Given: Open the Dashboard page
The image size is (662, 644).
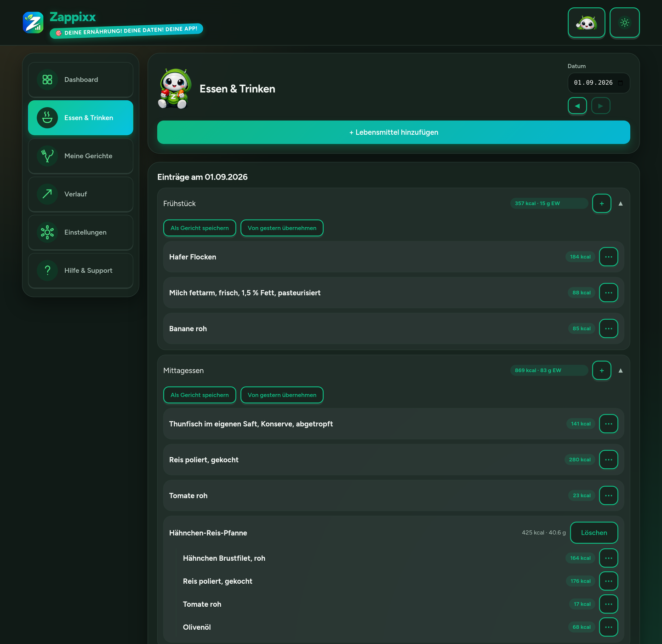Looking at the screenshot, I should point(80,80).
